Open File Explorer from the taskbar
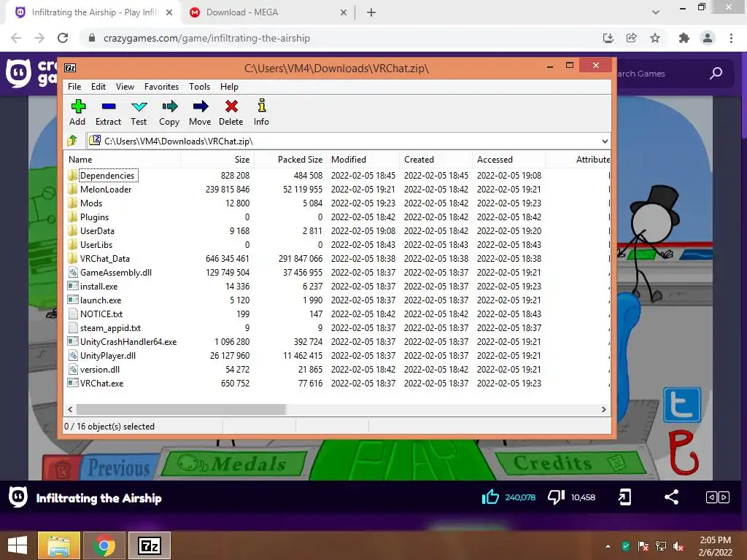Viewport: 747px width, 560px height. tap(59, 545)
